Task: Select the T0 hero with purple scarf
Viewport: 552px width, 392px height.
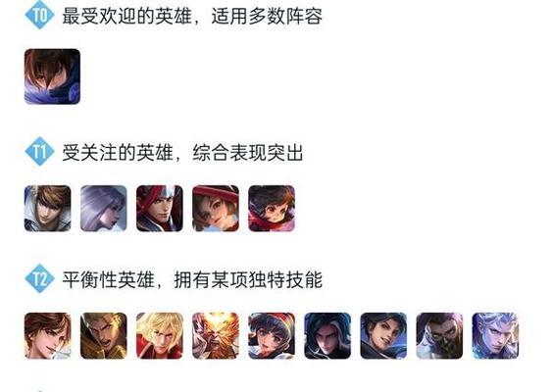Action: [x=52, y=76]
